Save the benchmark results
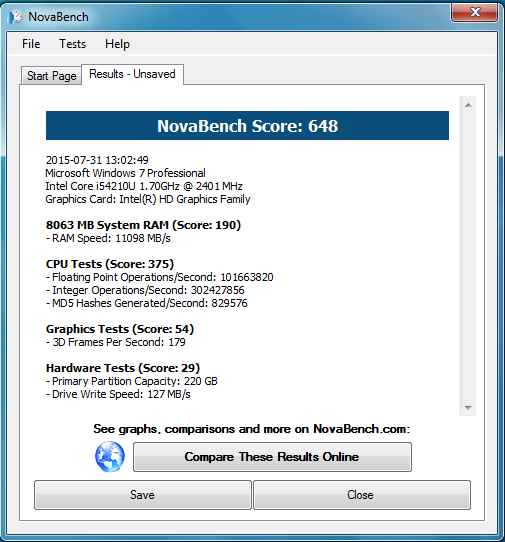The height and width of the screenshot is (542, 505). pos(142,495)
